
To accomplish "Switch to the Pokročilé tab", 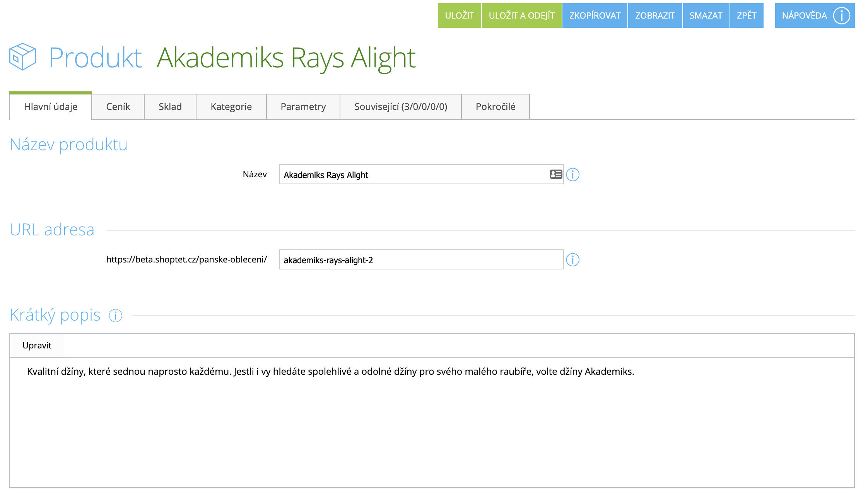I will coord(496,106).
